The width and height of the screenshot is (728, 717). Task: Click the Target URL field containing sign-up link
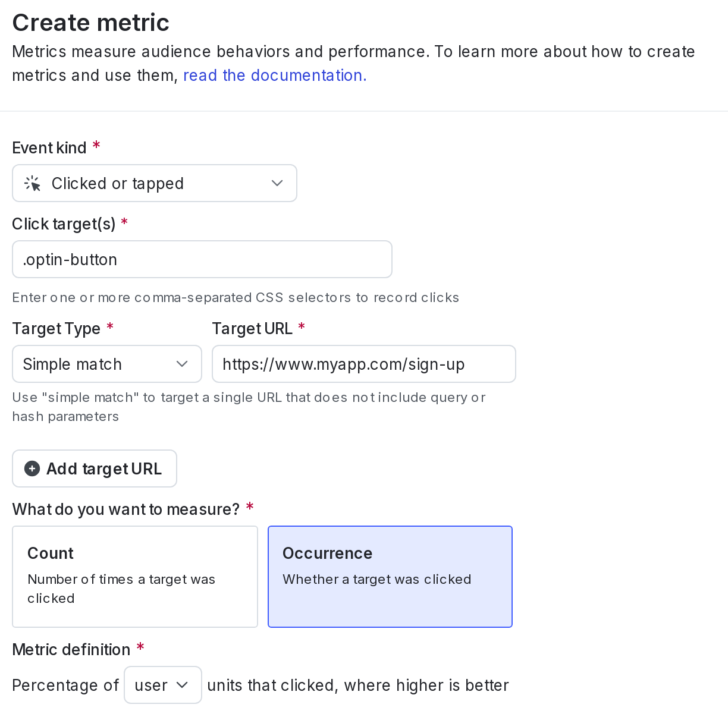click(363, 363)
